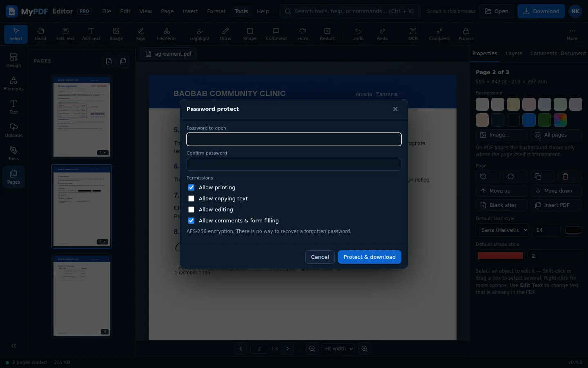
Task: Open the Fit width zoom dropdown
Action: pos(338,349)
